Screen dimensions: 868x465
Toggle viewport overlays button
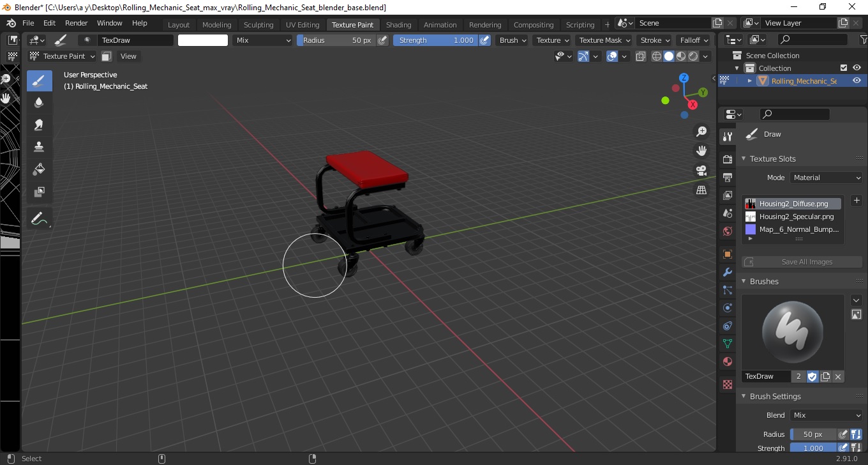coord(612,56)
